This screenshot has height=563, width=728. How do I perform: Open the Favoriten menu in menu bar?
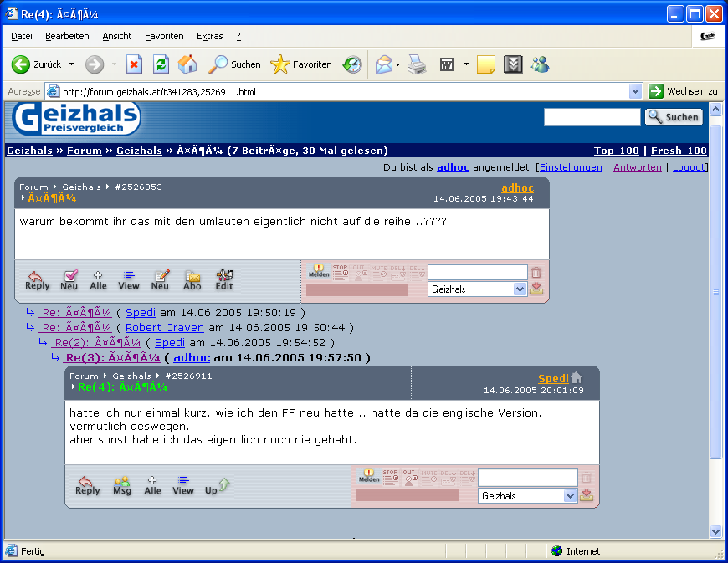pyautogui.click(x=164, y=36)
